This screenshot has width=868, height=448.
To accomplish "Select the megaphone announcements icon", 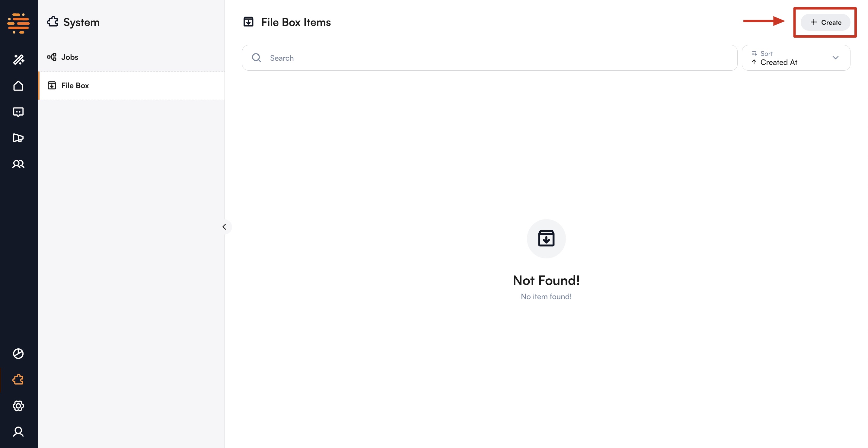I will pos(18,138).
